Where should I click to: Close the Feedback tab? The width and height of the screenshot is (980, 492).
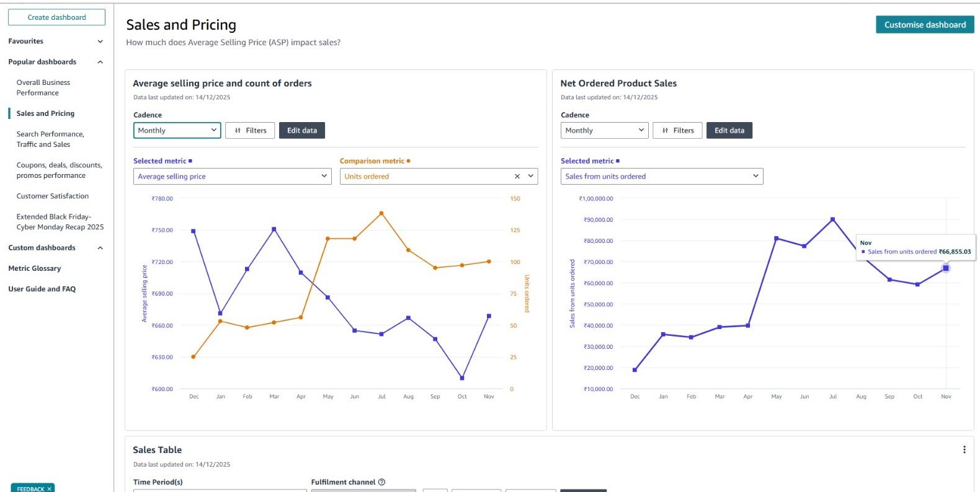click(x=50, y=489)
